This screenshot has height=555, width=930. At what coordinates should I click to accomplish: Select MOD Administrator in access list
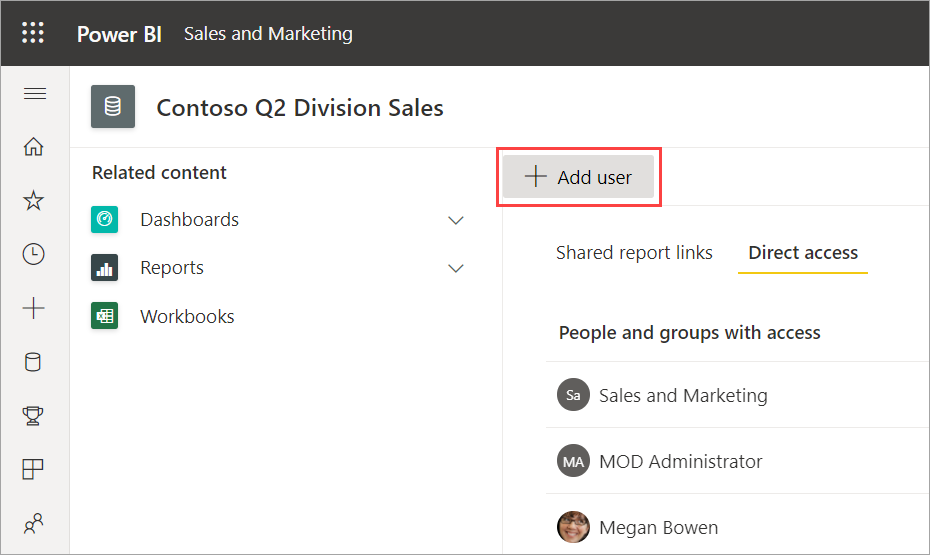680,461
